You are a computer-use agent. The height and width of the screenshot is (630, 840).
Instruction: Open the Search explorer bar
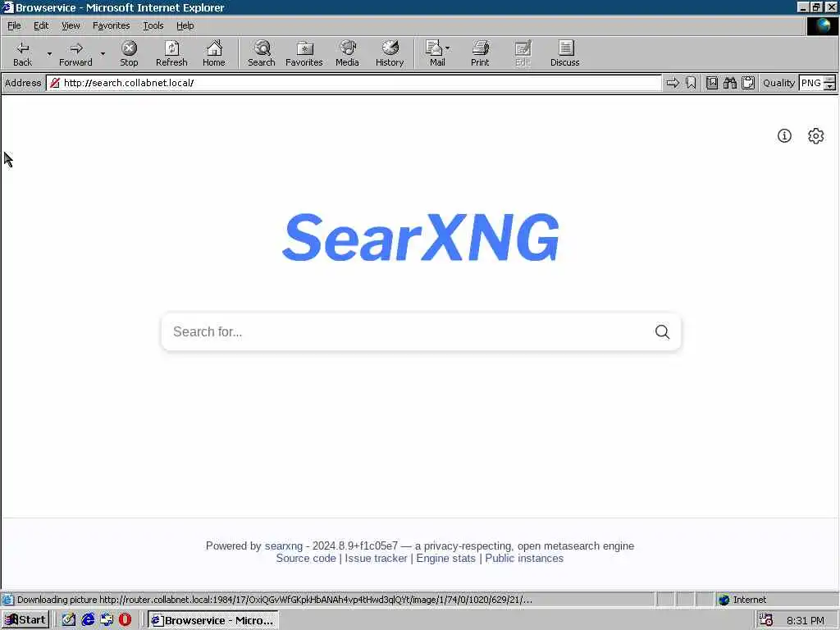coord(262,53)
